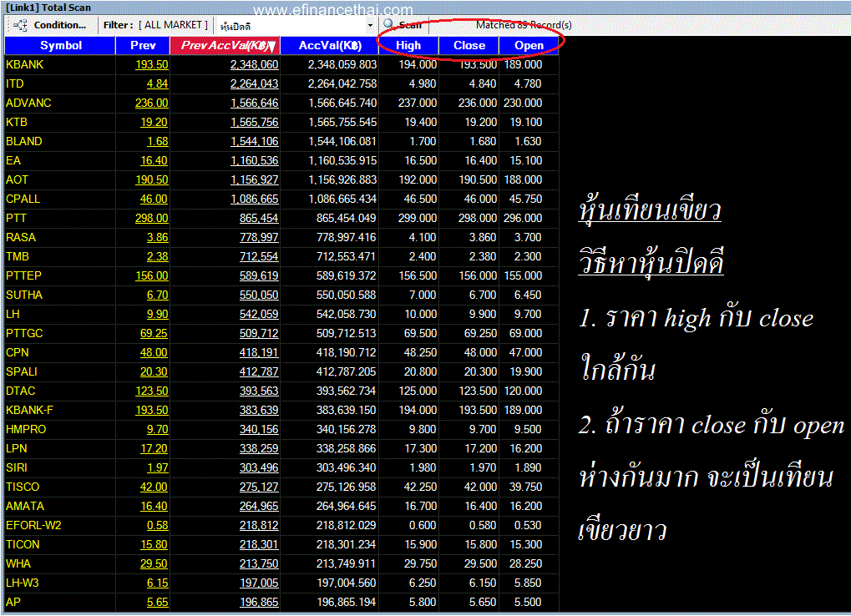The image size is (851, 616).
Task: Click WHA AccVal 213,749.911 cell
Action: (346, 564)
